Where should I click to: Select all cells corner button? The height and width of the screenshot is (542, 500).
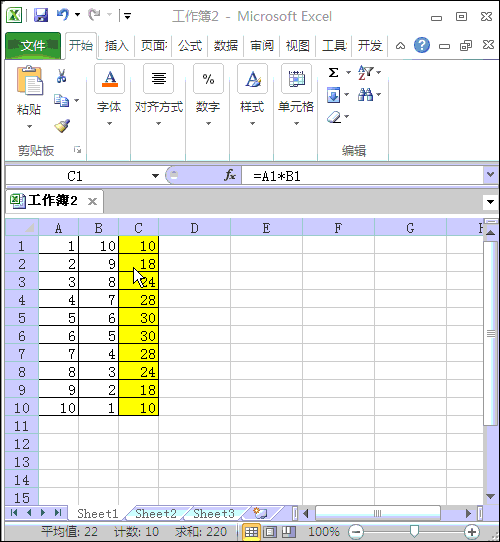[21, 227]
